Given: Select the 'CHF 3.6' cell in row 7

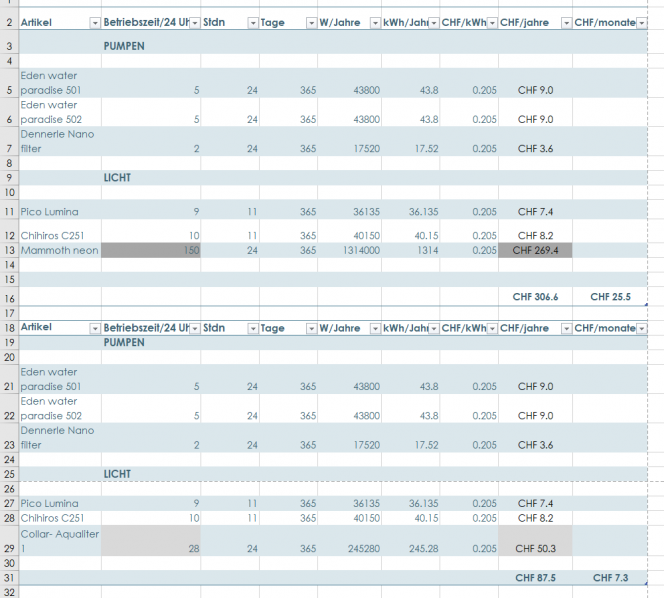Looking at the screenshot, I should [535, 141].
